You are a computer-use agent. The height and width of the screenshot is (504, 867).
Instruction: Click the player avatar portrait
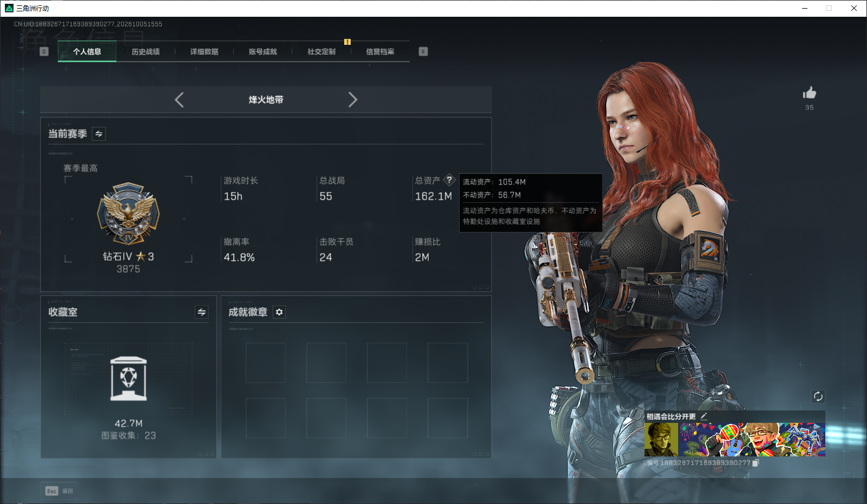(x=661, y=440)
